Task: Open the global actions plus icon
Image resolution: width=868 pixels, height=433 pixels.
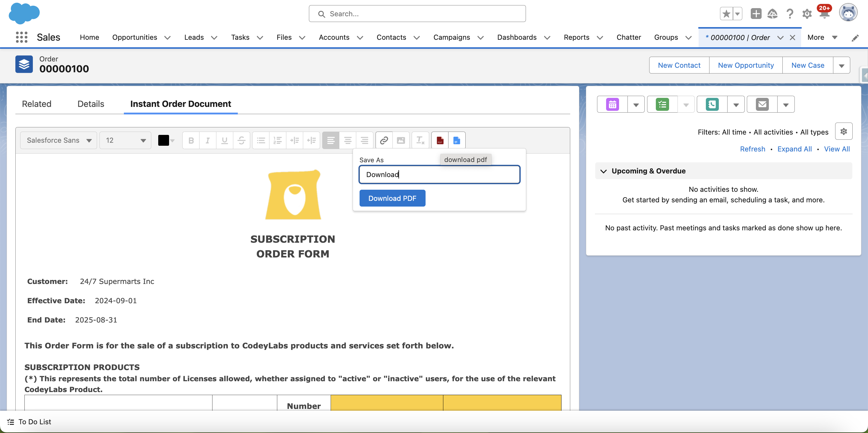Action: click(756, 14)
